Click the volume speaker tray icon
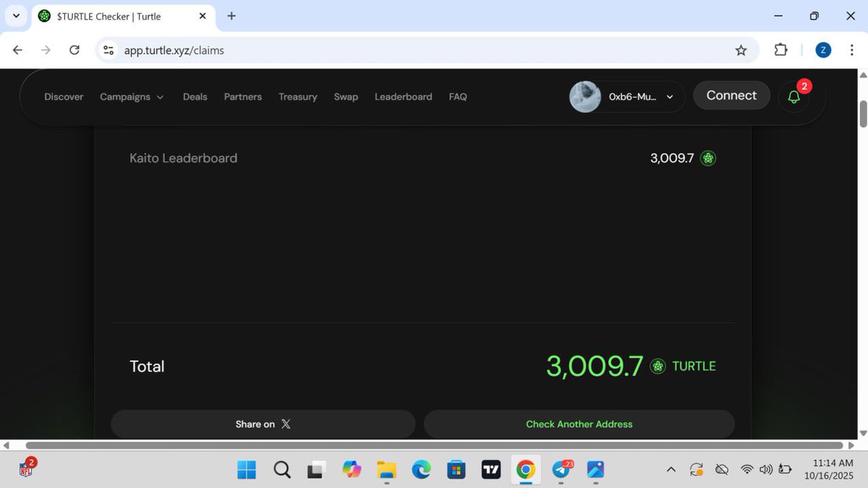The width and height of the screenshot is (868, 488). tap(766, 470)
